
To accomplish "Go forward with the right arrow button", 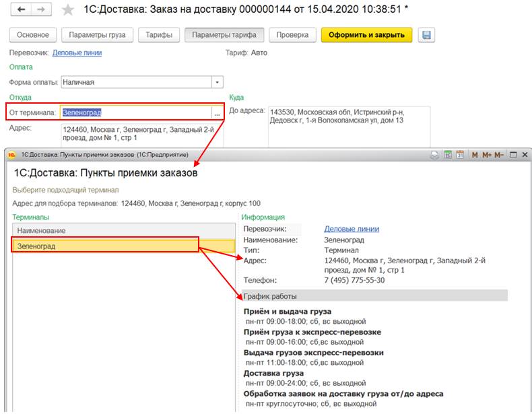I will click(x=41, y=9).
